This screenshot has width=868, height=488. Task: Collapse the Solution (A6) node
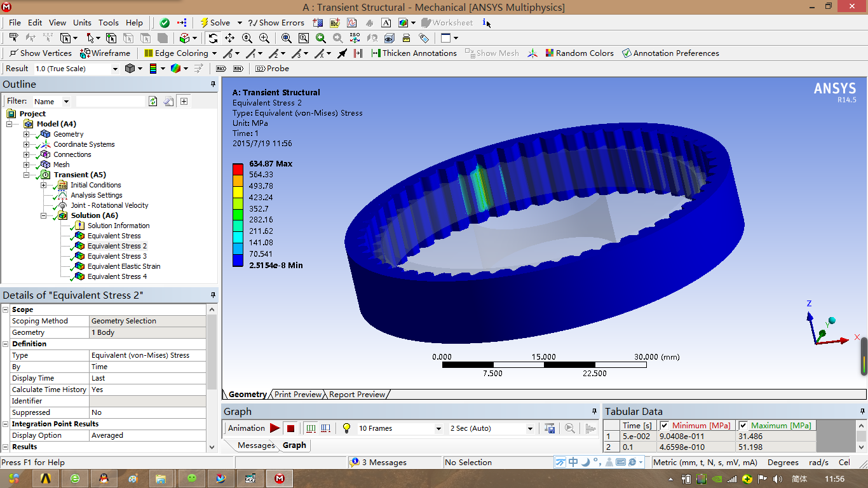click(44, 215)
